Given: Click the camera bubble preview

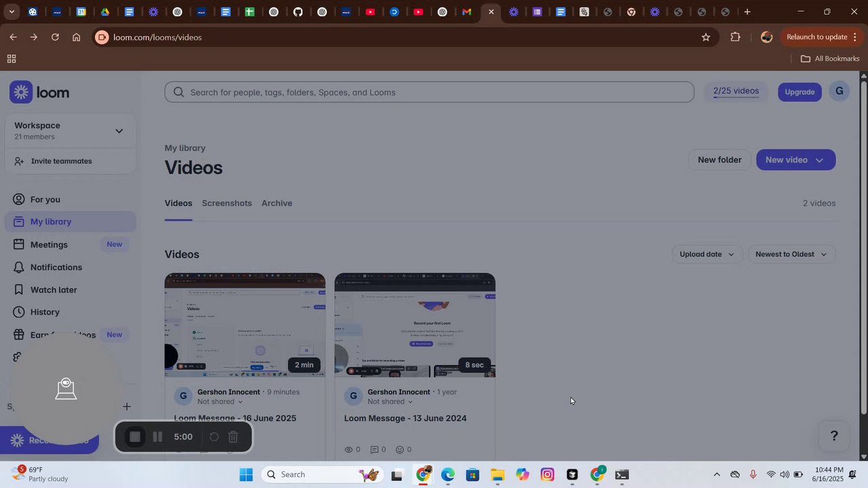Looking at the screenshot, I should click(66, 388).
